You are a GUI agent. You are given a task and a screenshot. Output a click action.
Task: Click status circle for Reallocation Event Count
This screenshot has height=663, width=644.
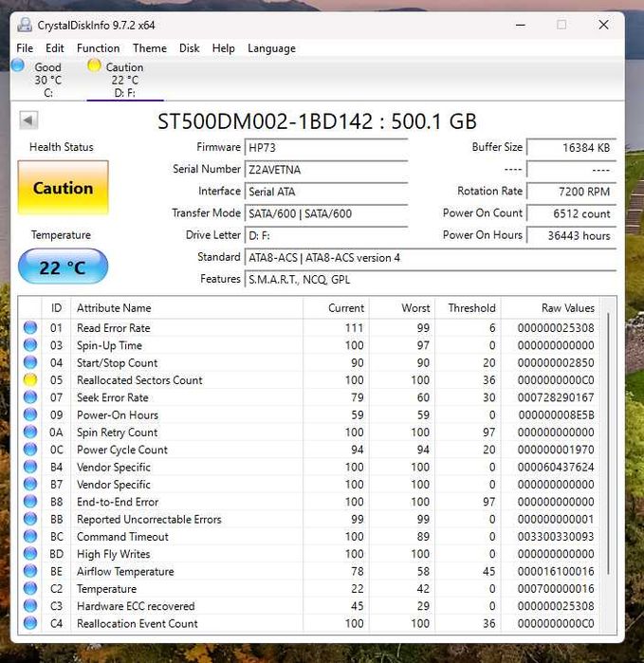pyautogui.click(x=30, y=623)
